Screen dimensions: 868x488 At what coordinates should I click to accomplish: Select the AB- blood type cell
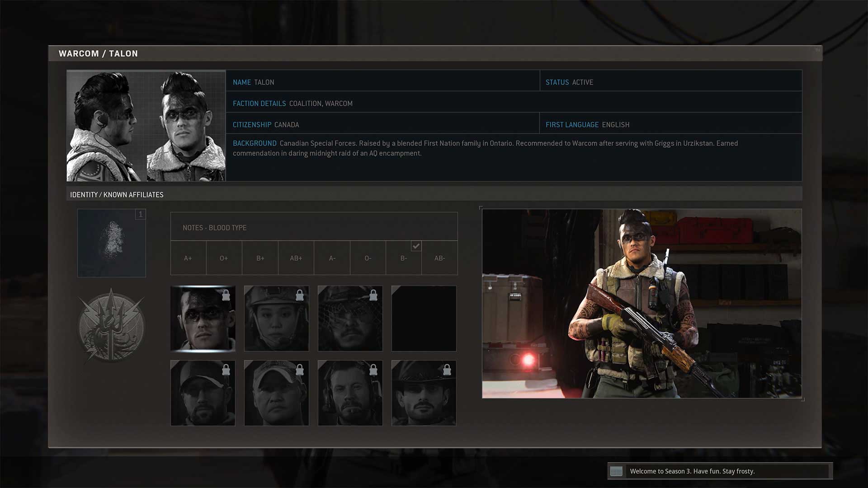pos(439,258)
